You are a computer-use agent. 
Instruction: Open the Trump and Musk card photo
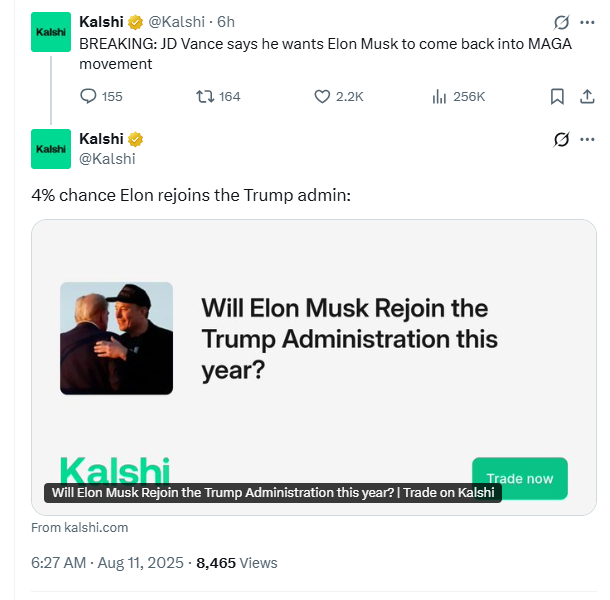click(x=116, y=338)
